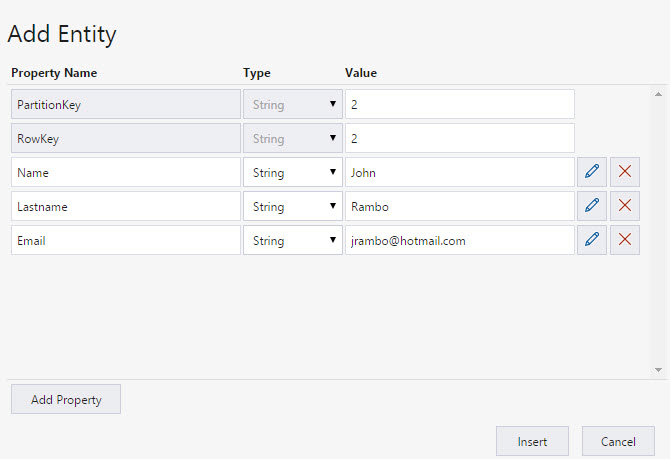The height and width of the screenshot is (459, 670).
Task: Open the Email Type dropdown
Action: pos(292,240)
